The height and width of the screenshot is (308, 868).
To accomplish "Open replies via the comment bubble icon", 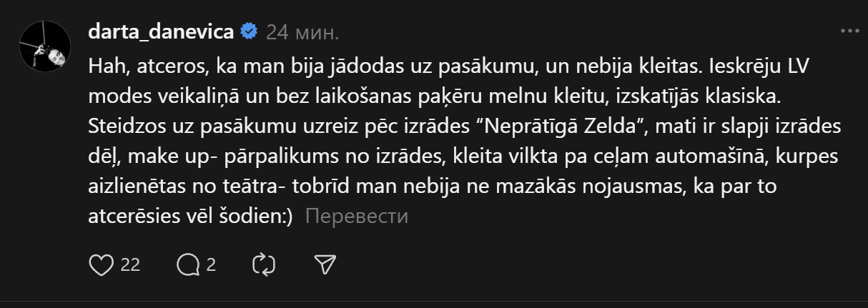I will point(188,265).
